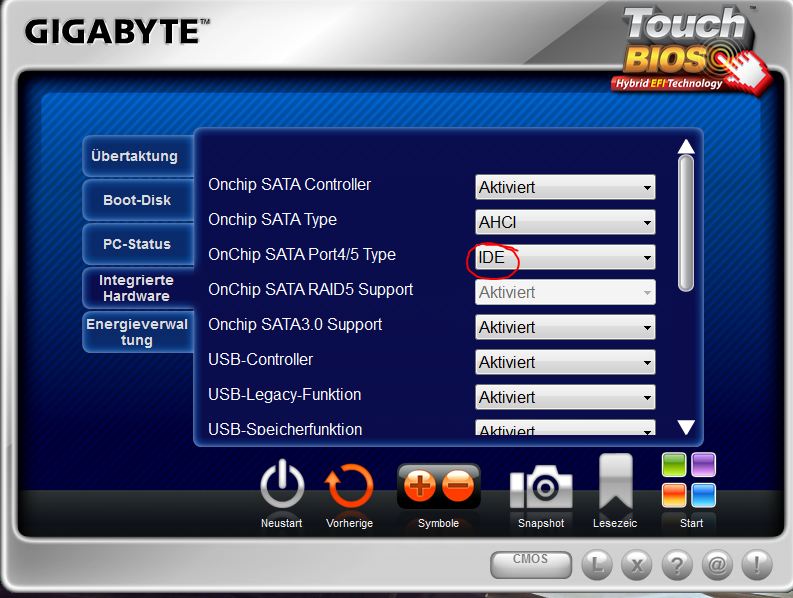
Task: Take a Snapshot with camera icon
Action: (x=541, y=487)
